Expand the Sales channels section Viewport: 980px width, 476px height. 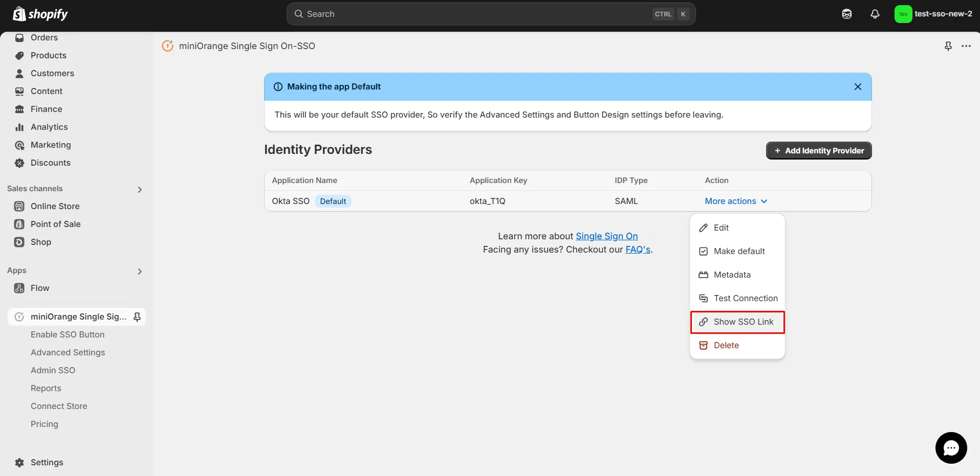pos(140,190)
